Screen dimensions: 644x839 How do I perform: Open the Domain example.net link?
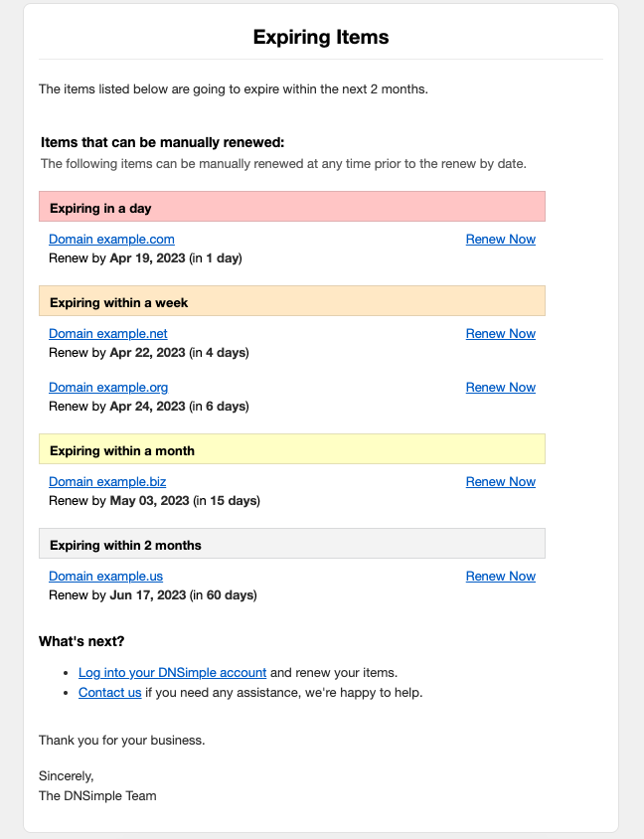point(107,334)
